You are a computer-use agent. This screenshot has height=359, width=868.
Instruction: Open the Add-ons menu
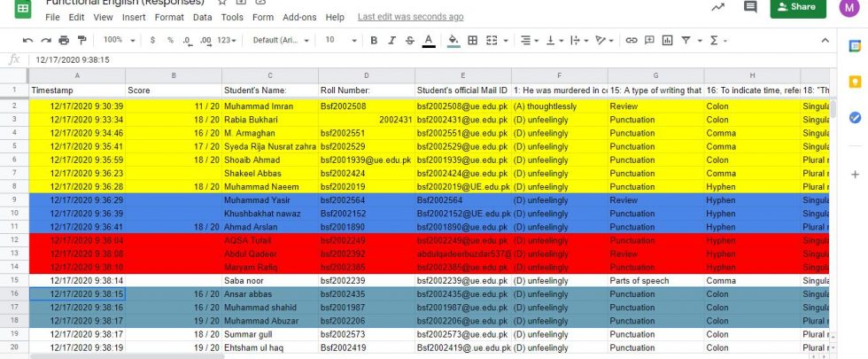pos(299,17)
